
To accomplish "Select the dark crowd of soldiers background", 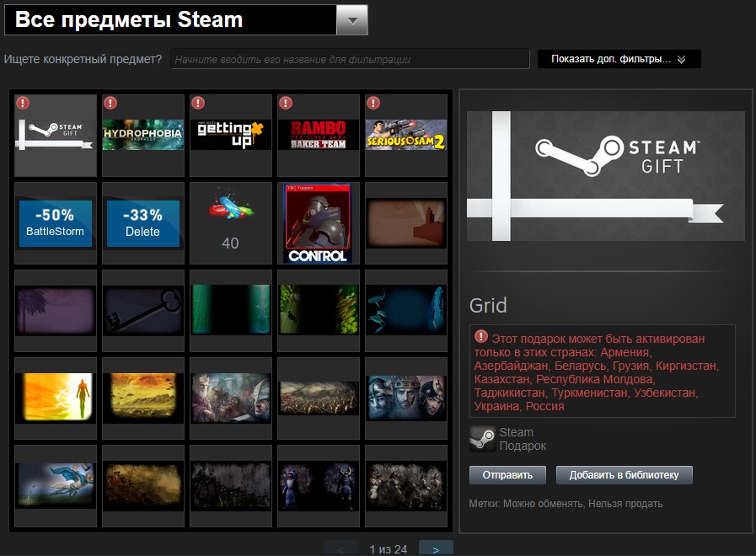I will coord(406,486).
